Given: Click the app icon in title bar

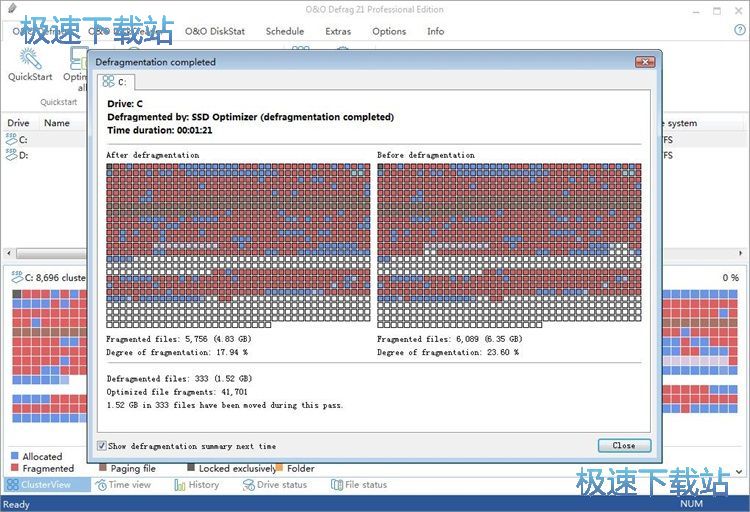Looking at the screenshot, I should [12, 8].
